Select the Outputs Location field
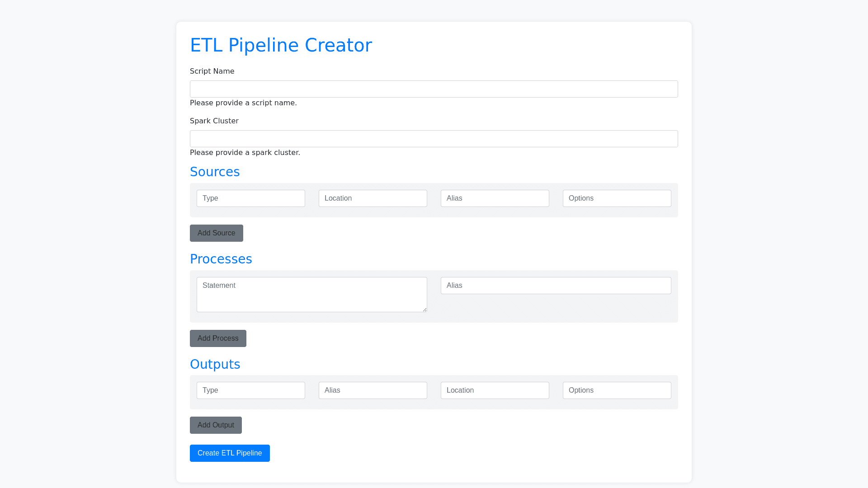The image size is (868, 488). point(495,390)
